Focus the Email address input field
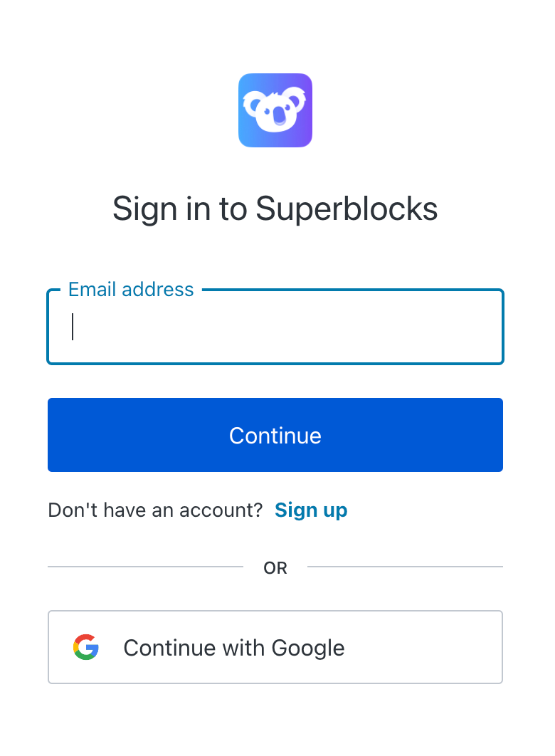This screenshot has height=756, width=555. pos(275,327)
